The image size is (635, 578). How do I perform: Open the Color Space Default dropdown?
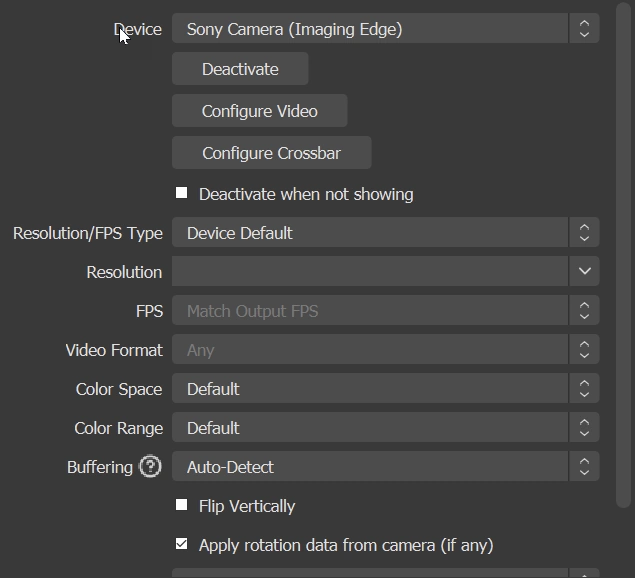(370, 389)
